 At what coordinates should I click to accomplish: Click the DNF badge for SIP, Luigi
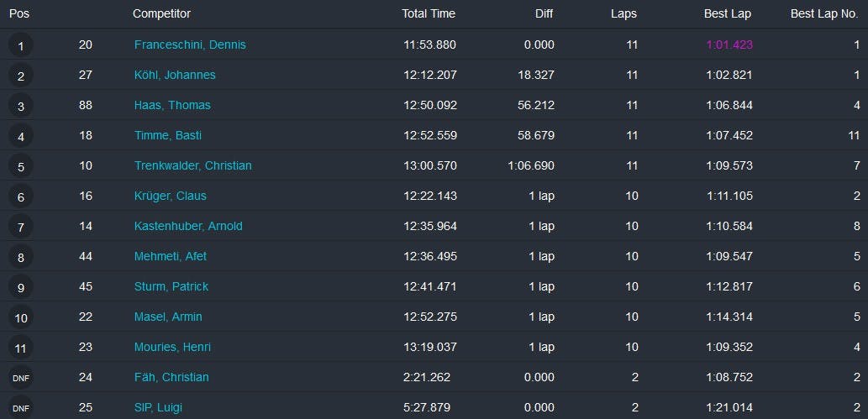tap(21, 408)
